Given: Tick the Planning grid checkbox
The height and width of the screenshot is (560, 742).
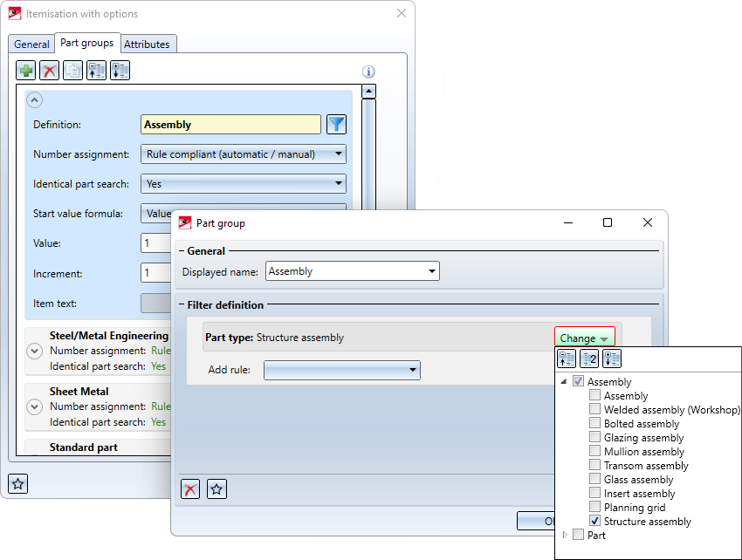Looking at the screenshot, I should (594, 508).
